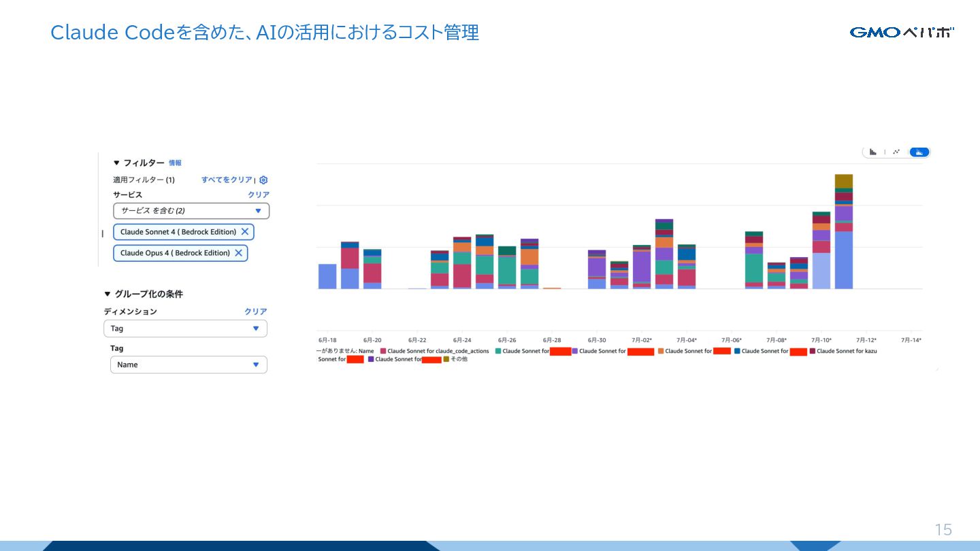
Task: Click the 6月-30 axis label
Action: tap(596, 340)
